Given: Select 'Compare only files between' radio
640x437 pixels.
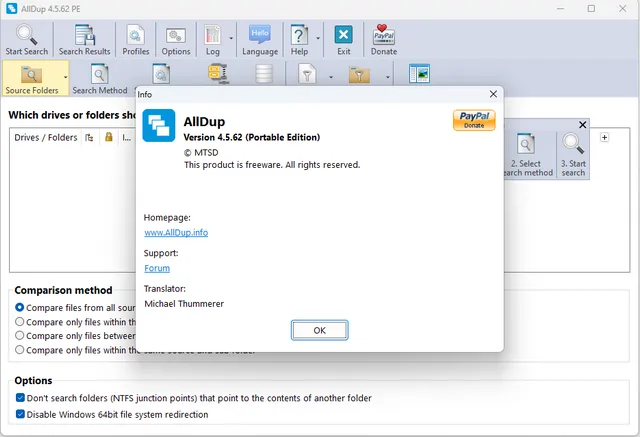Looking at the screenshot, I should (x=19, y=335).
